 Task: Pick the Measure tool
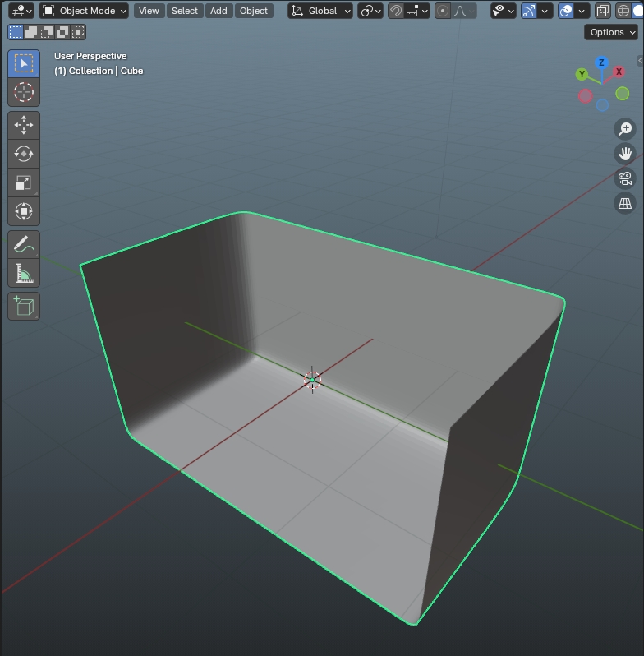tap(24, 273)
